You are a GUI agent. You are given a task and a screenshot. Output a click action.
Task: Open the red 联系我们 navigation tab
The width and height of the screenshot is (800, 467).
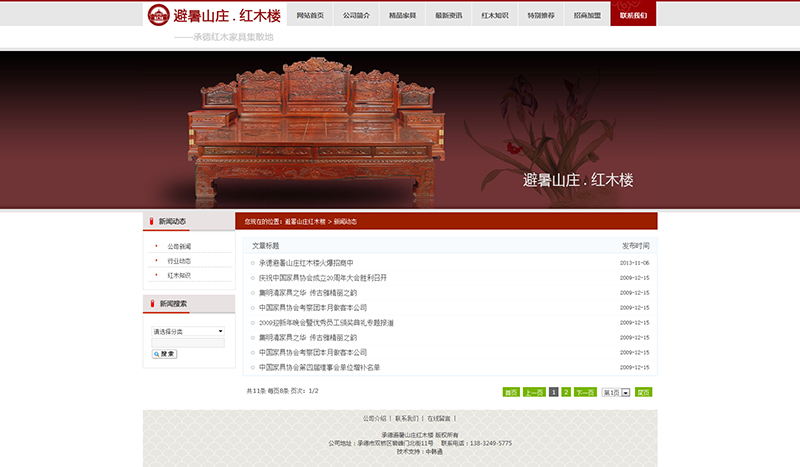coord(633,15)
